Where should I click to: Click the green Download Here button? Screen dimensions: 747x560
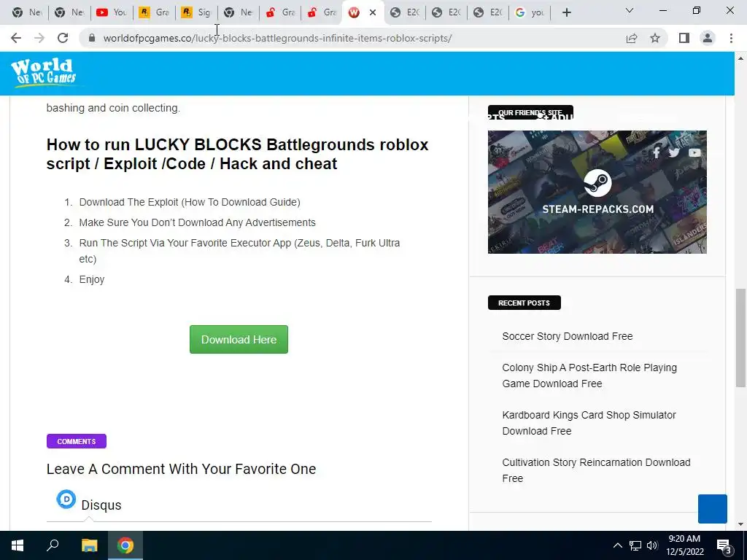[x=239, y=340]
